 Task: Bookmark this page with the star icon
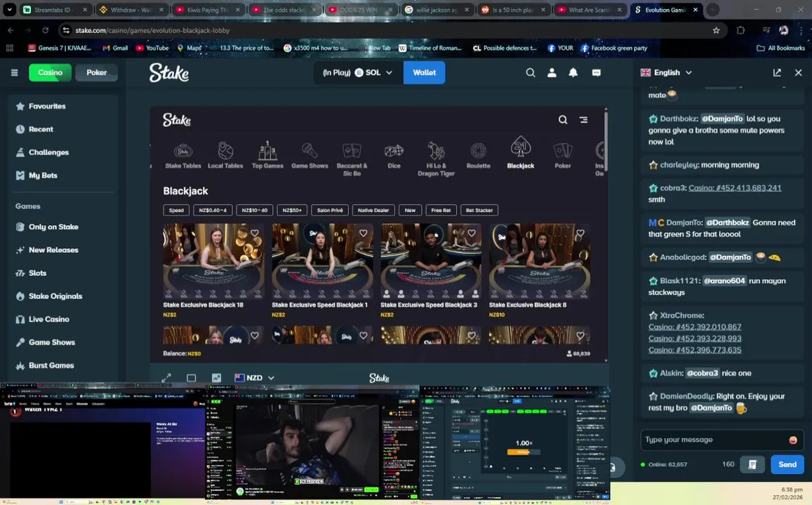tap(716, 31)
